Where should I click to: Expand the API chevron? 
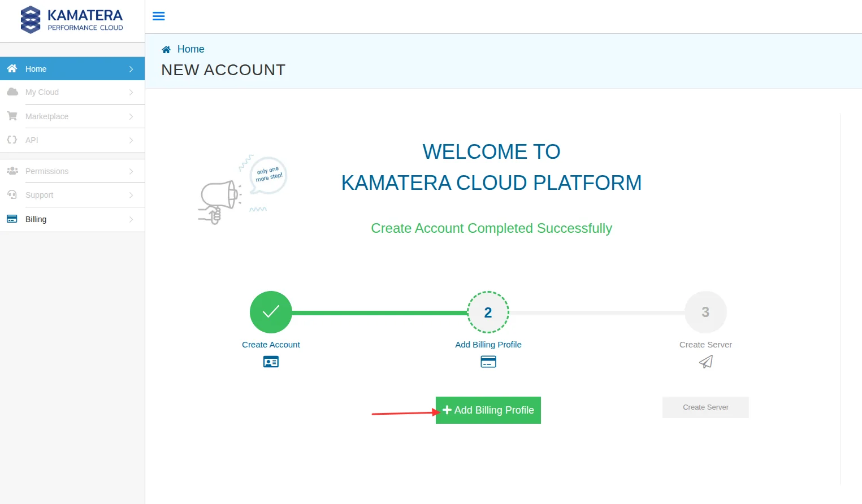click(131, 140)
